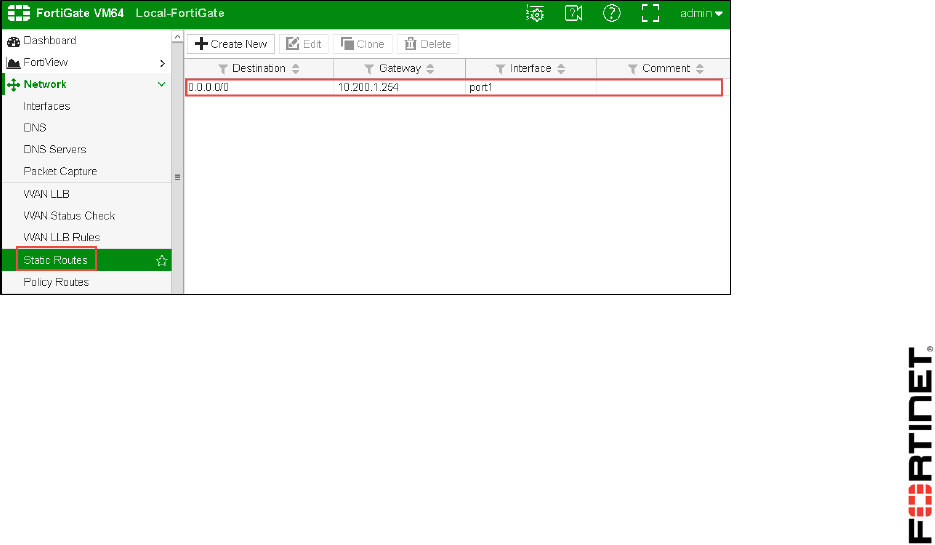Screen dimensions: 935x545
Task: Click the sidebar scroll up arrow
Action: click(x=177, y=36)
